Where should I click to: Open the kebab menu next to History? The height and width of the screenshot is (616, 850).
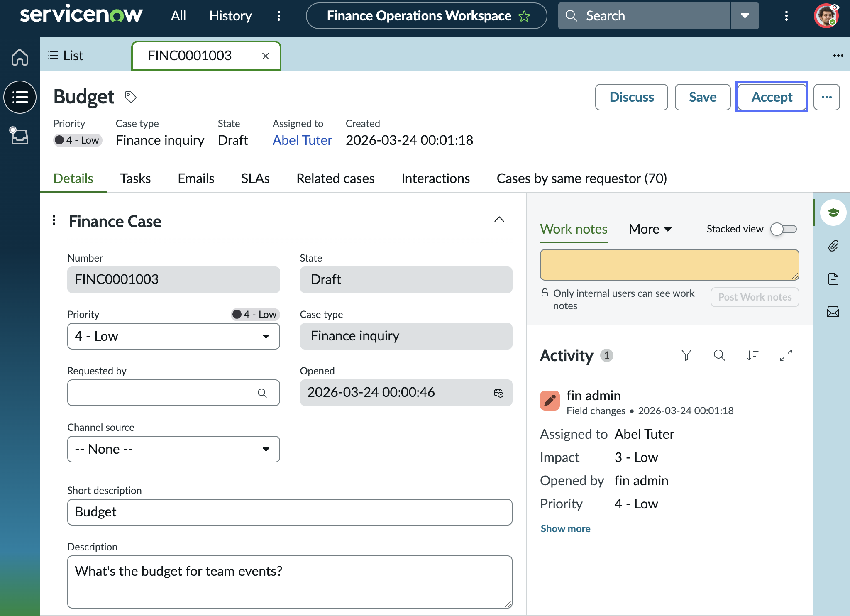pyautogui.click(x=279, y=16)
